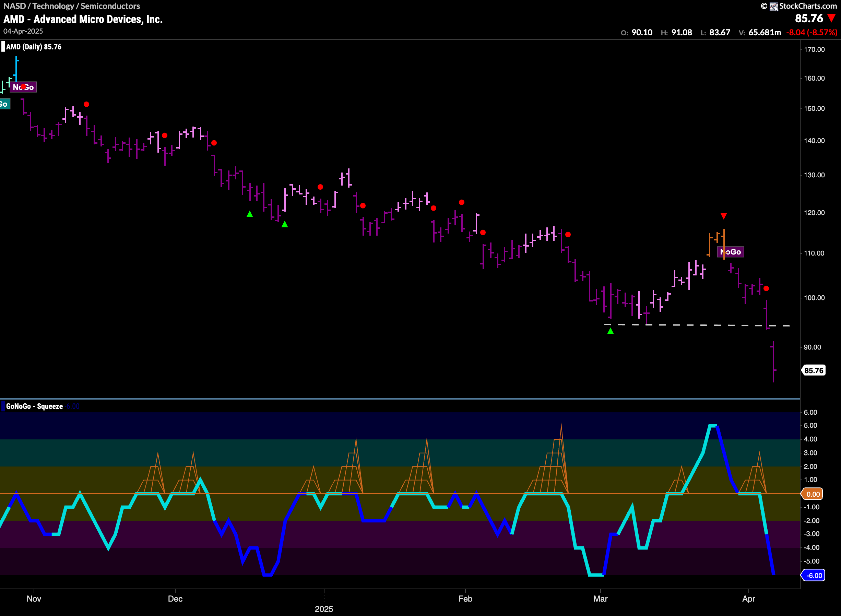Open the StockCharts.com link

point(808,6)
